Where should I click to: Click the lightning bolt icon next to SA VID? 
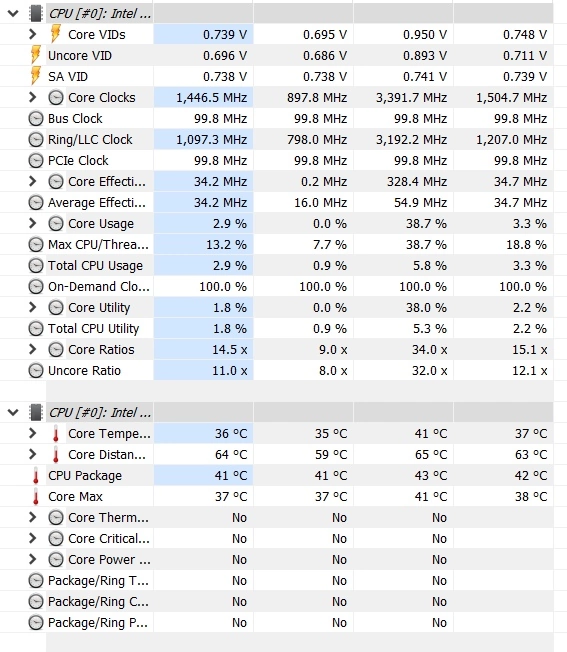(36, 77)
